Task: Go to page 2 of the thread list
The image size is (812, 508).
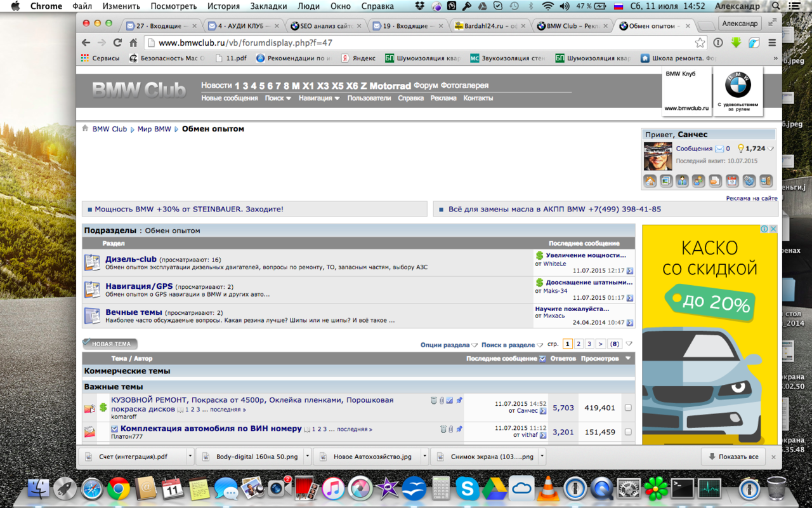Action: point(579,344)
